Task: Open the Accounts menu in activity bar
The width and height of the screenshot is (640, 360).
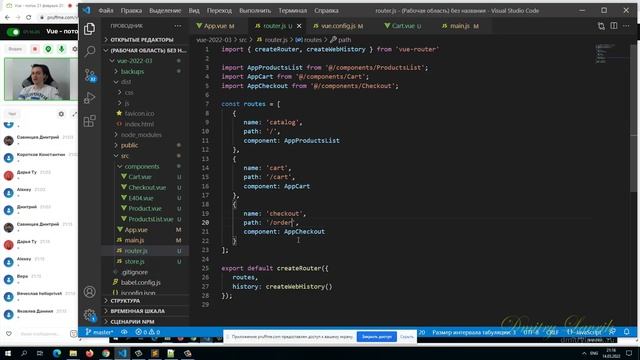Action: tap(89, 291)
